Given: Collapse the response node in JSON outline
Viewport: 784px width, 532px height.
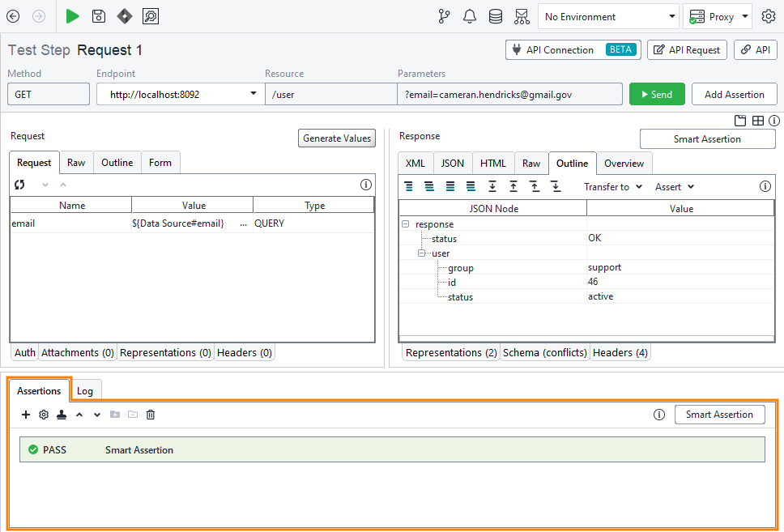Looking at the screenshot, I should point(405,224).
